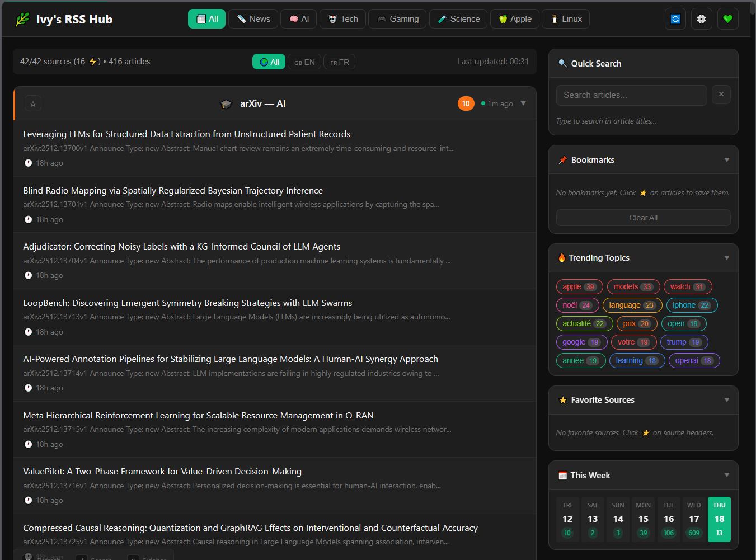
Task: Click the This Week calendar icon
Action: click(x=562, y=476)
